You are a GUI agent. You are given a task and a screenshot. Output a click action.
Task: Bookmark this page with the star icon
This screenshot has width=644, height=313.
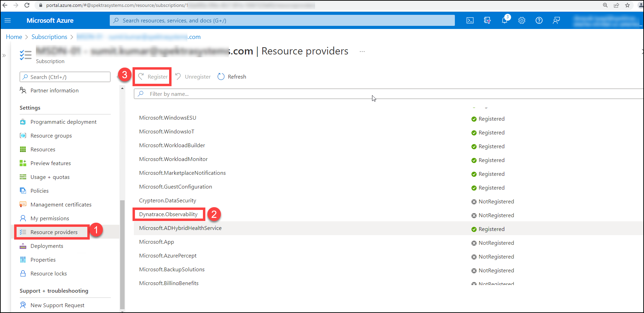tap(627, 5)
